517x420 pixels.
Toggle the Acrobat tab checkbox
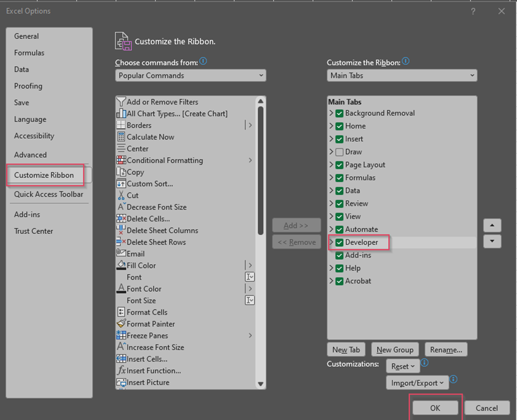click(339, 281)
